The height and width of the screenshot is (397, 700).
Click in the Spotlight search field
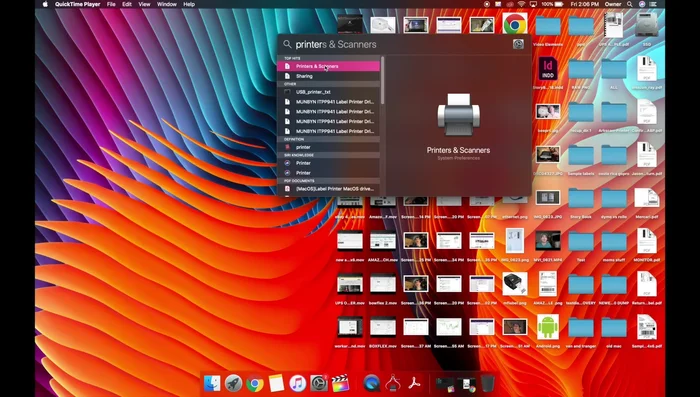pyautogui.click(x=402, y=44)
